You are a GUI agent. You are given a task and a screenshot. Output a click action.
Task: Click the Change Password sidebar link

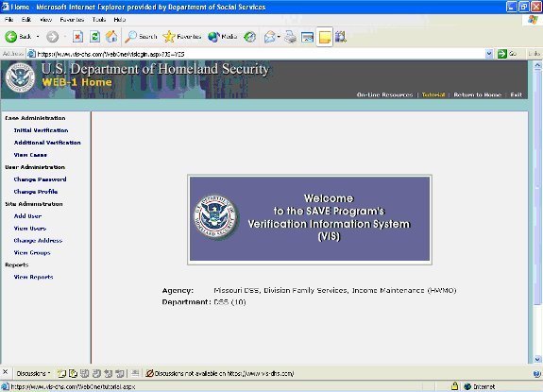[40, 179]
